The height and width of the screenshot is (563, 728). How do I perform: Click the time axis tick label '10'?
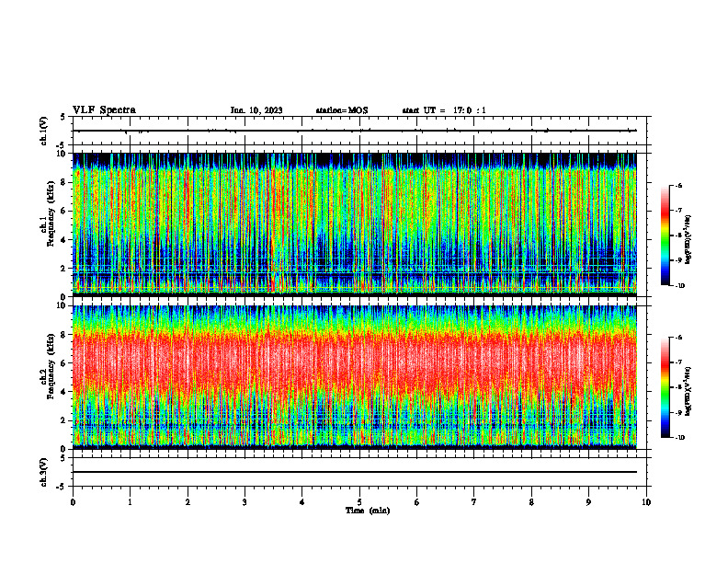click(x=646, y=502)
